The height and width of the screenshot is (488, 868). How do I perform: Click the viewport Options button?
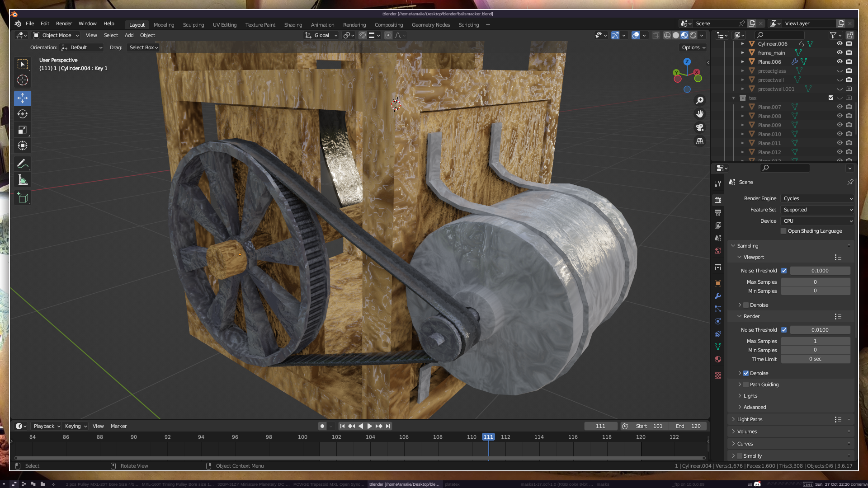pyautogui.click(x=693, y=47)
